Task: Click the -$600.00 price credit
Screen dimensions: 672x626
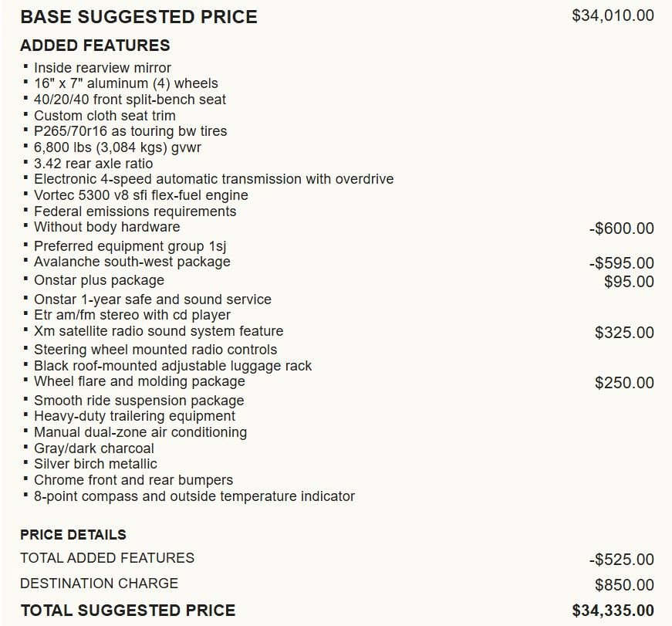Action: 621,228
